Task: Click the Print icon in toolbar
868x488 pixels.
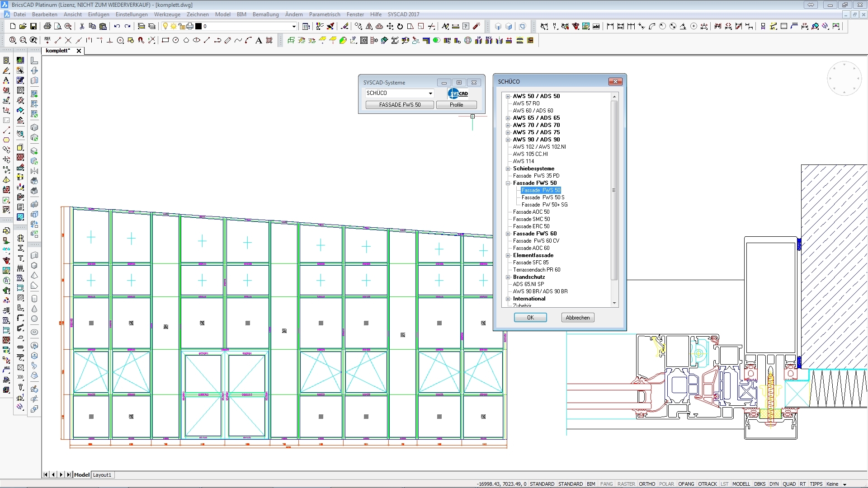Action: point(47,26)
